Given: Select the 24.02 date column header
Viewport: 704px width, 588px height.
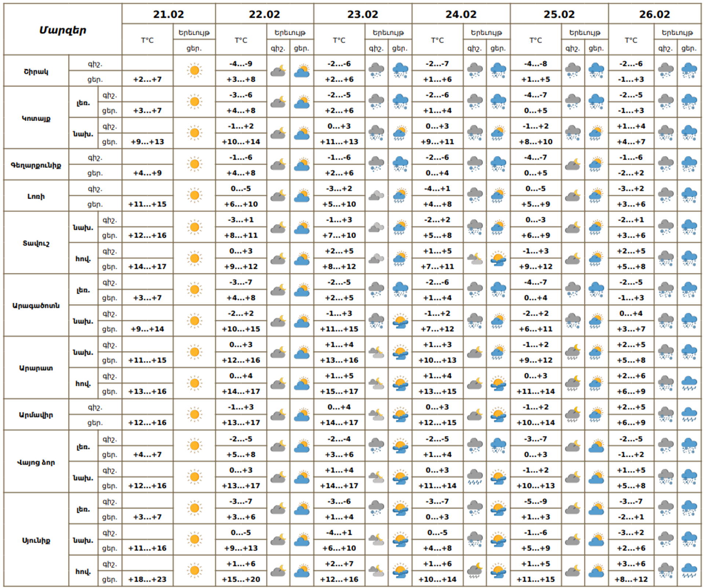Looking at the screenshot, I should click(x=461, y=14).
